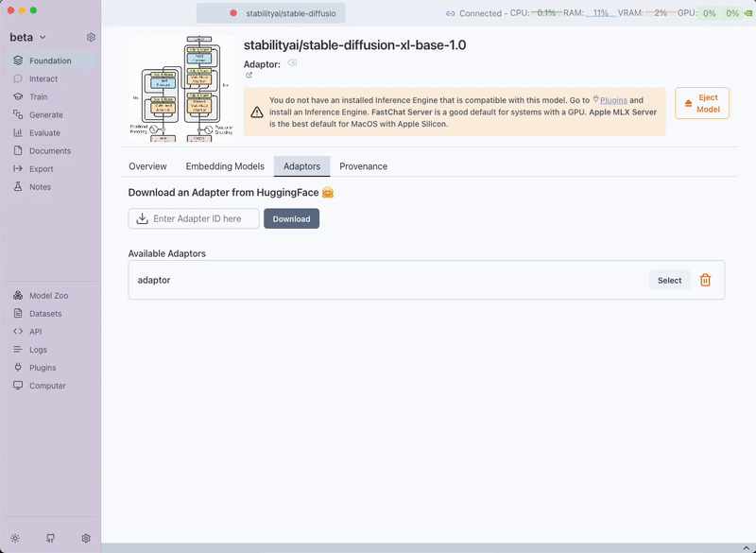
Task: Eject the current model
Action: 702,103
